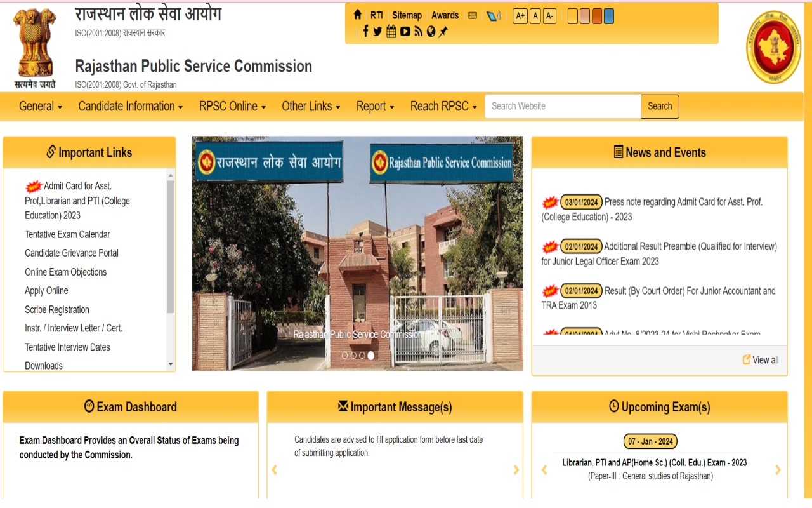Click new badge next to 03/01/2024 news
The width and height of the screenshot is (812, 508).
550,203
